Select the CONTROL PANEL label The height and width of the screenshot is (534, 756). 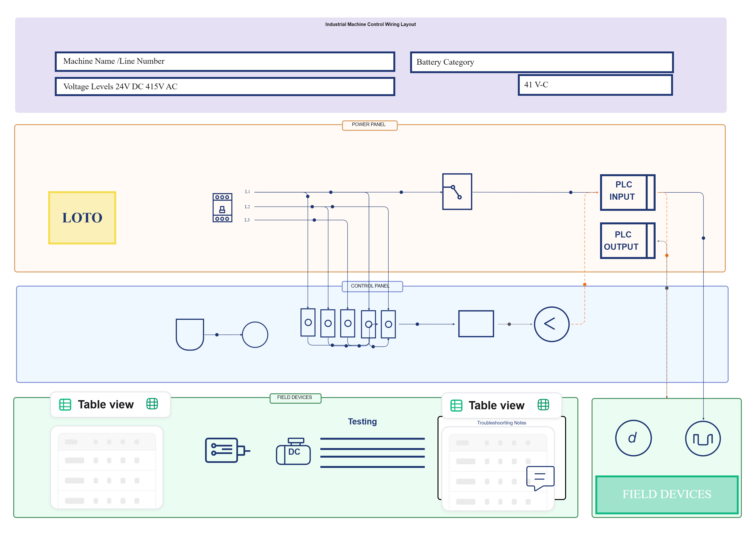pyautogui.click(x=372, y=286)
